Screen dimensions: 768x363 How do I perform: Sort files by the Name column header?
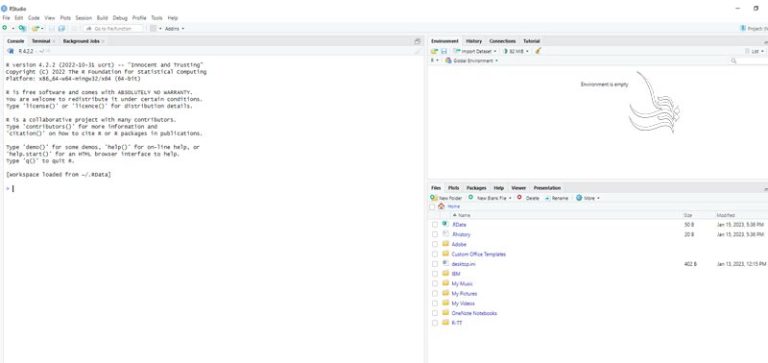461,215
